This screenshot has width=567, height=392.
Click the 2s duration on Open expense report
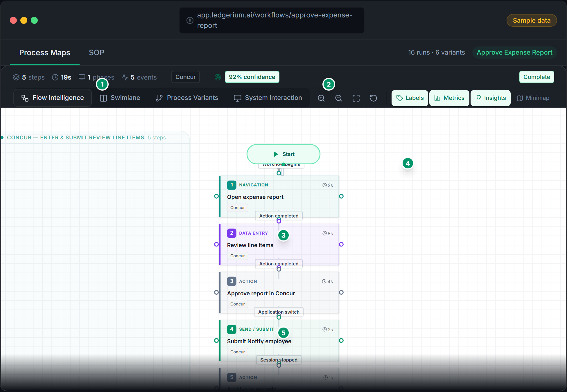click(328, 185)
